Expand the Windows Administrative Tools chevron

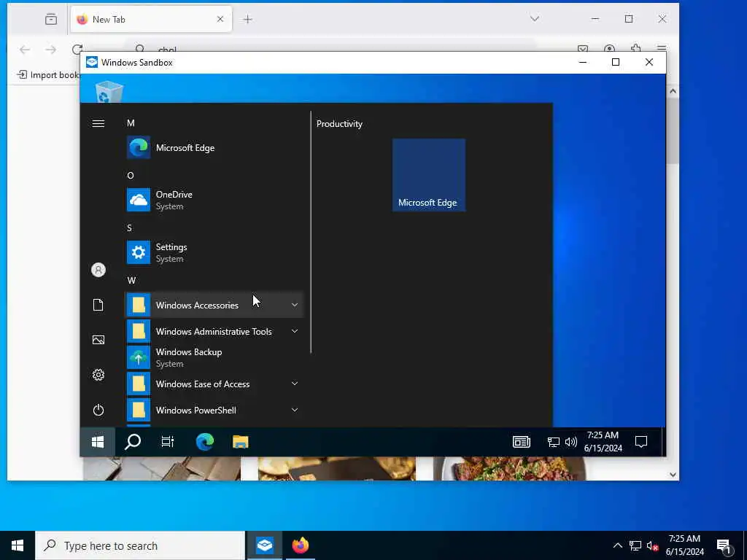(x=295, y=331)
